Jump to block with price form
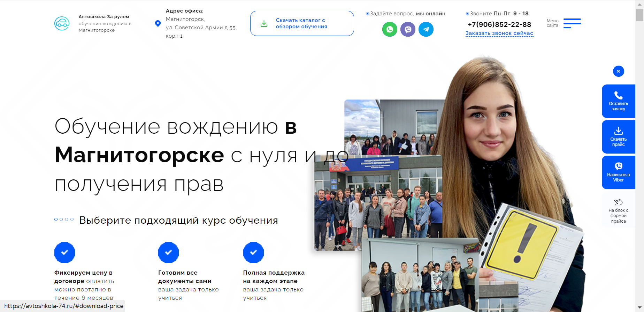 click(x=618, y=211)
